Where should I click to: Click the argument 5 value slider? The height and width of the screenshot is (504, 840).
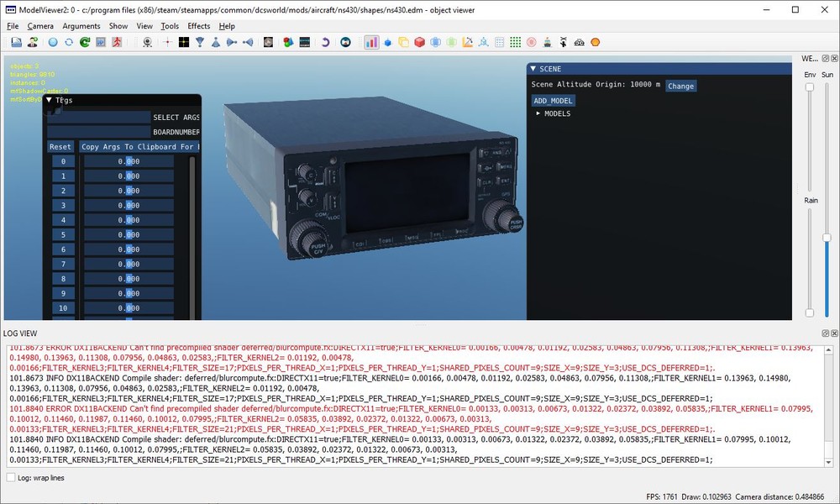[129, 234]
